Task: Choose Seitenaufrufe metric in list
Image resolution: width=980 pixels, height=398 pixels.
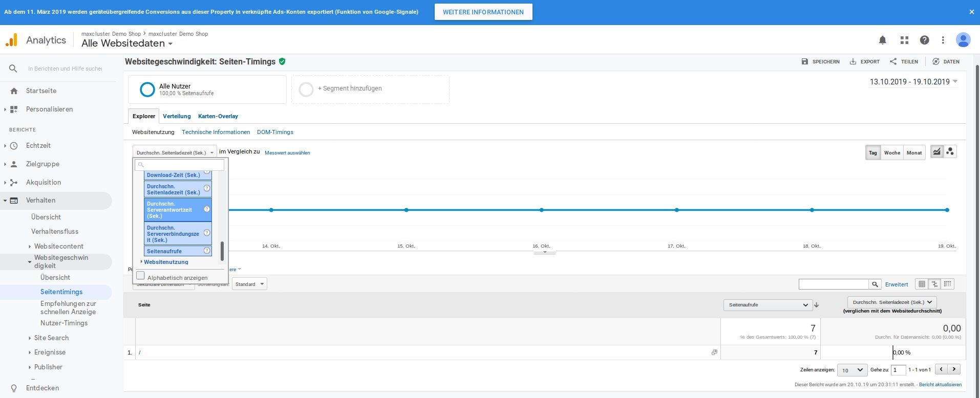Action: point(178,251)
